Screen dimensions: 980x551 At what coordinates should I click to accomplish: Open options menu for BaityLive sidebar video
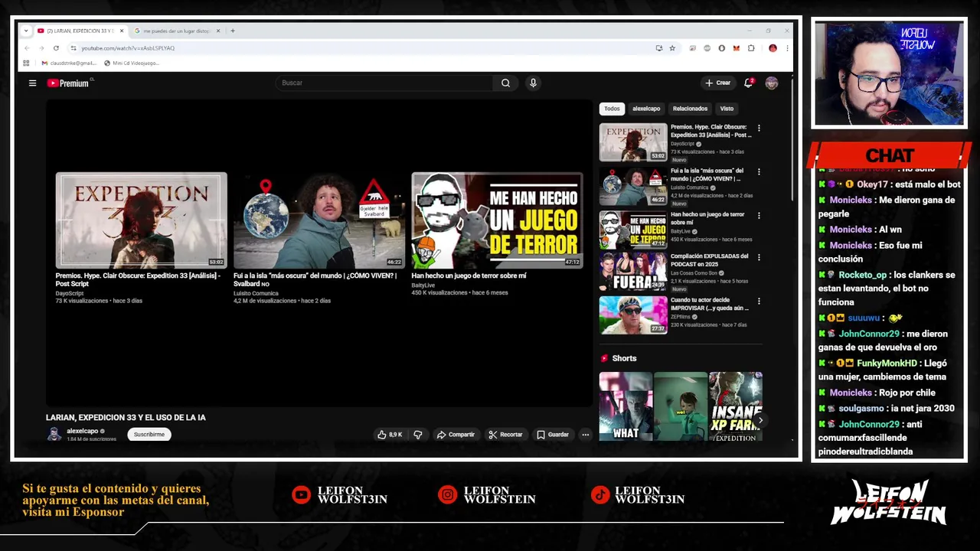click(x=759, y=216)
